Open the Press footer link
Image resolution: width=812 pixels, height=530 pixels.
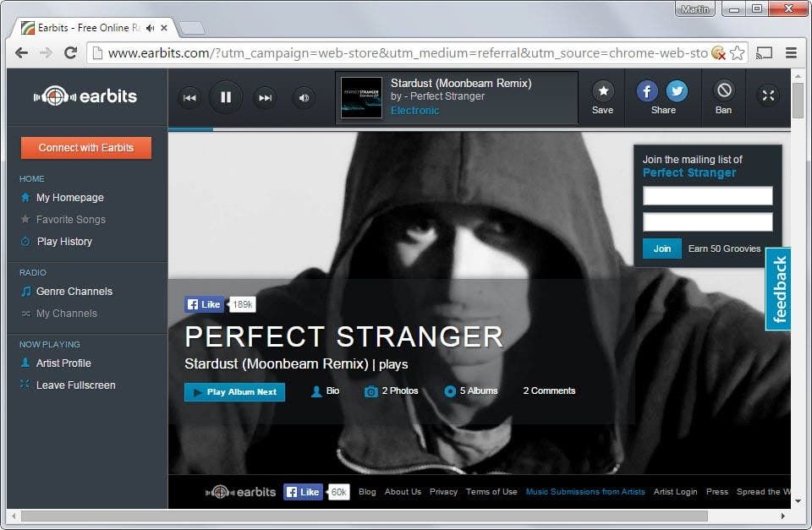point(716,492)
